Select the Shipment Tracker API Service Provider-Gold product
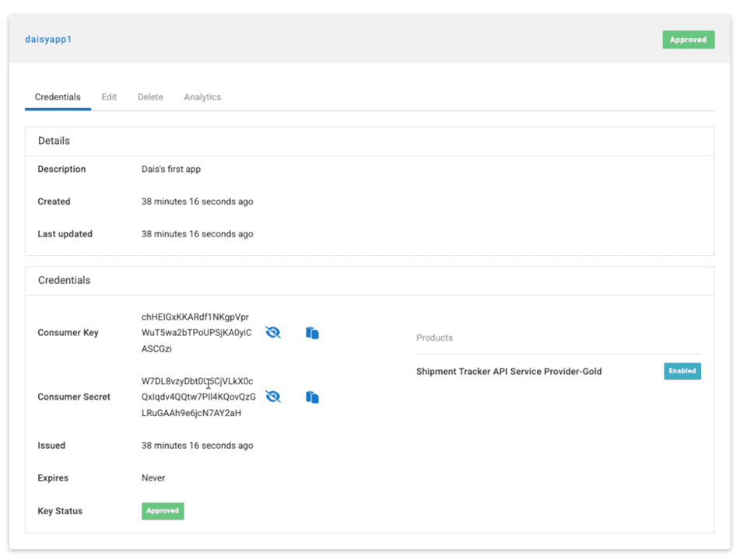747x560 pixels. [x=509, y=372]
